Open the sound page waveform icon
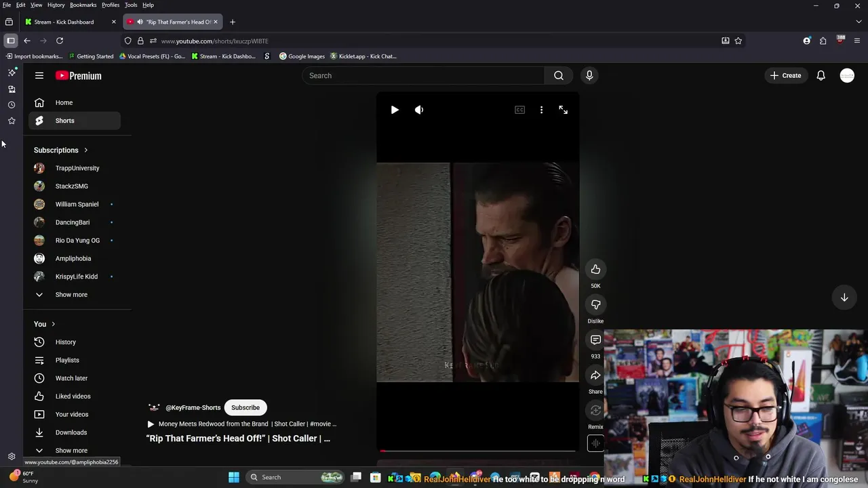This screenshot has height=488, width=868. 595,443
